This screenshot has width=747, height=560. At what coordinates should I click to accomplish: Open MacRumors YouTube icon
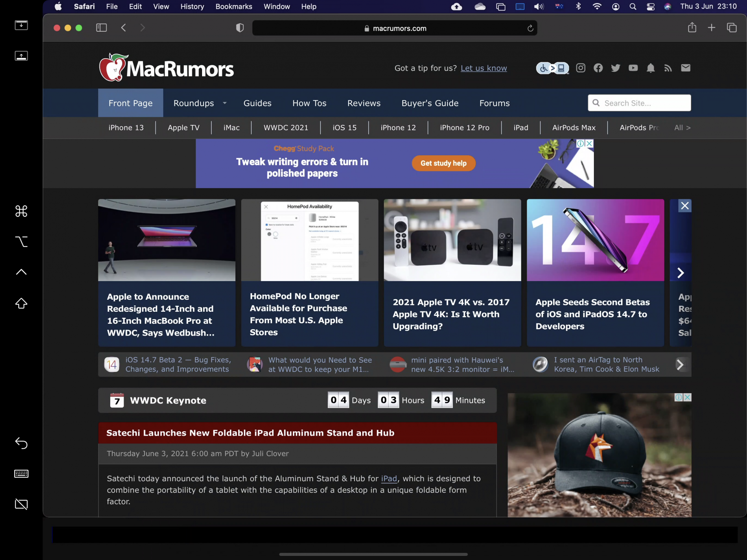click(x=633, y=68)
